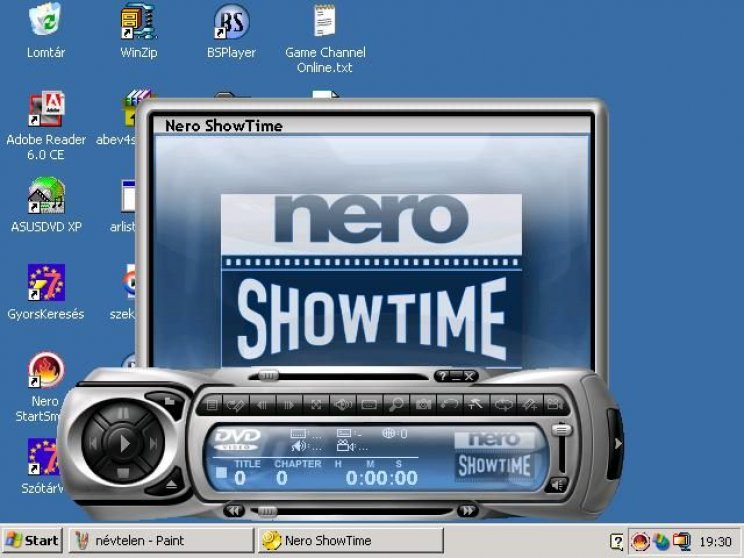Click Nero ShowTime taskbar button

(x=350, y=540)
